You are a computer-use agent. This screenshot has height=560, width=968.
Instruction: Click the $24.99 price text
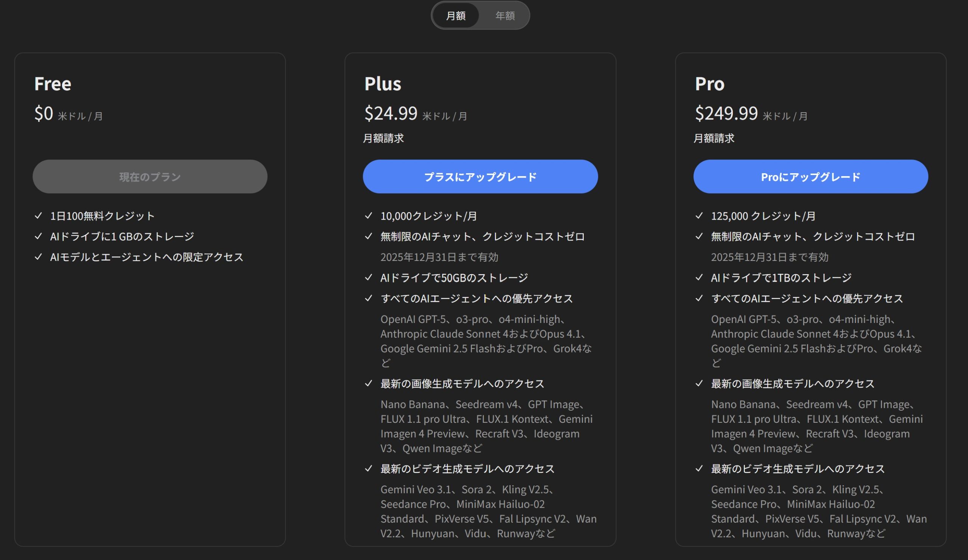pos(391,113)
